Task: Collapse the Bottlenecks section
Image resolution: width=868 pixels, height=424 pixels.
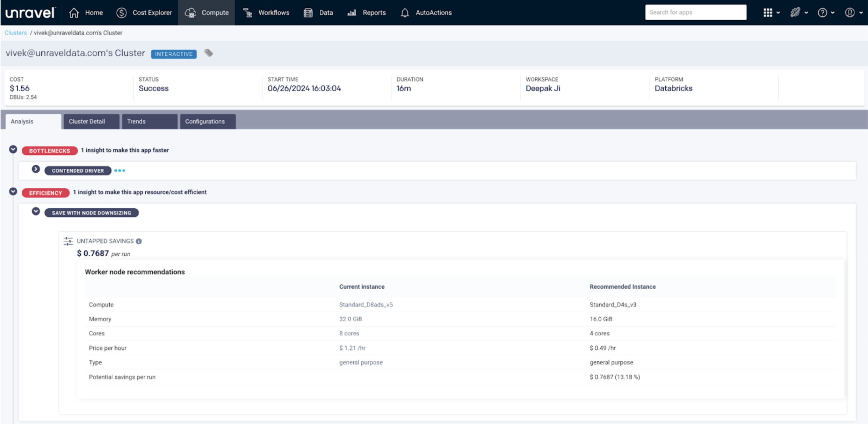Action: pos(13,150)
